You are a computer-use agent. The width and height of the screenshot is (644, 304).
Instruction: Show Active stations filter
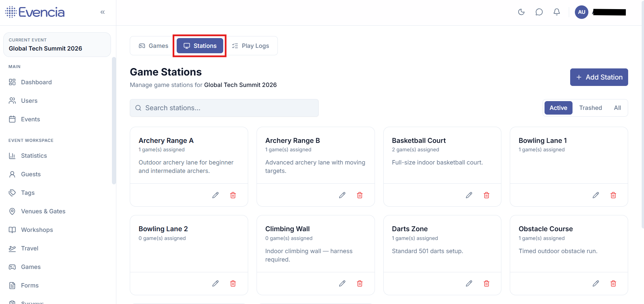[558, 108]
